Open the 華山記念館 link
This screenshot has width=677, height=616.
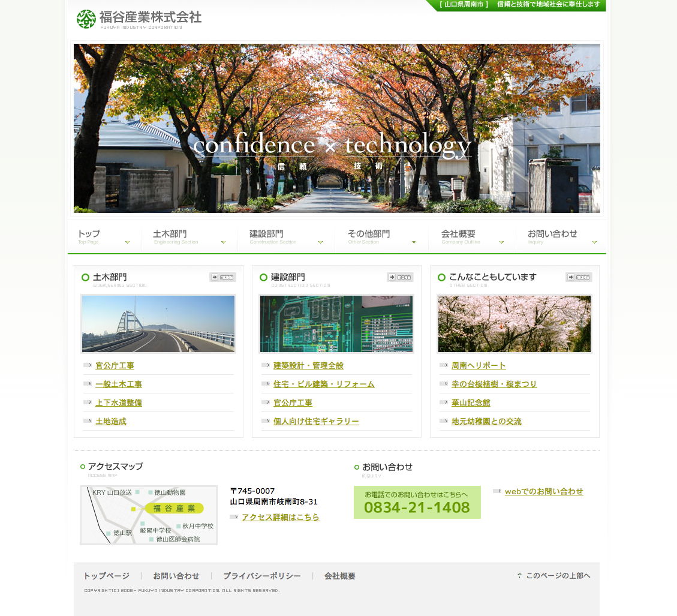[x=471, y=402]
